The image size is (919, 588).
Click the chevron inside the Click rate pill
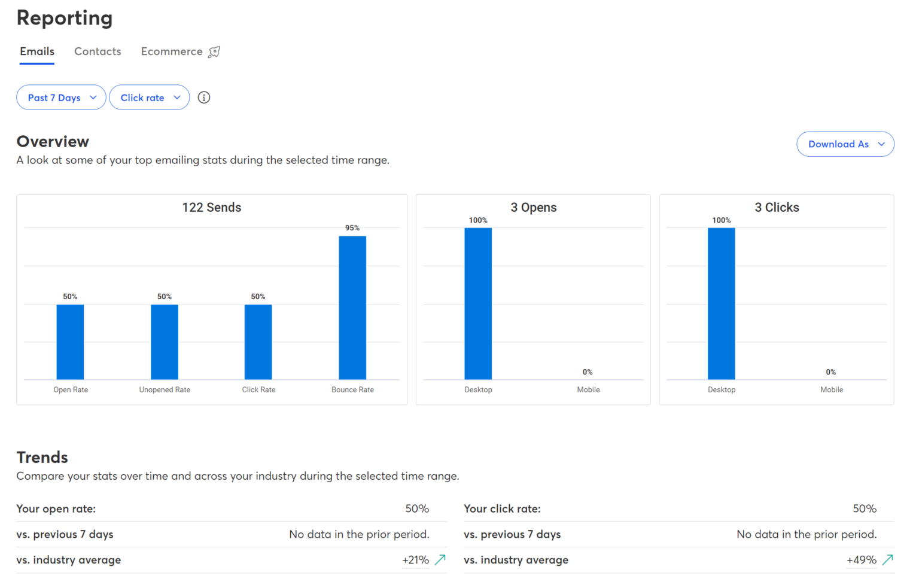point(177,97)
